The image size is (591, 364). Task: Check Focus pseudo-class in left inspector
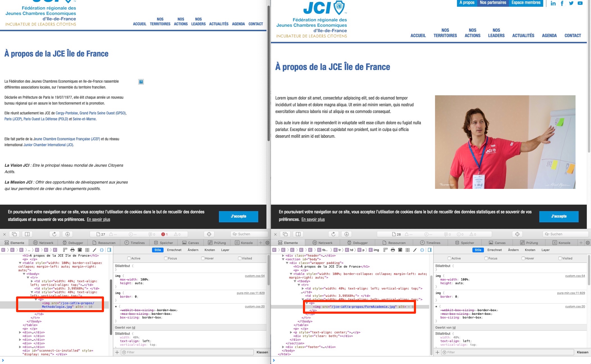tap(166, 258)
